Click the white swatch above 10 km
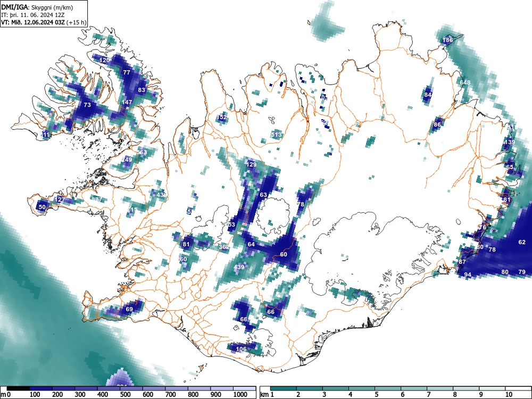Viewport: 532px width, 399px height. (x=518, y=388)
